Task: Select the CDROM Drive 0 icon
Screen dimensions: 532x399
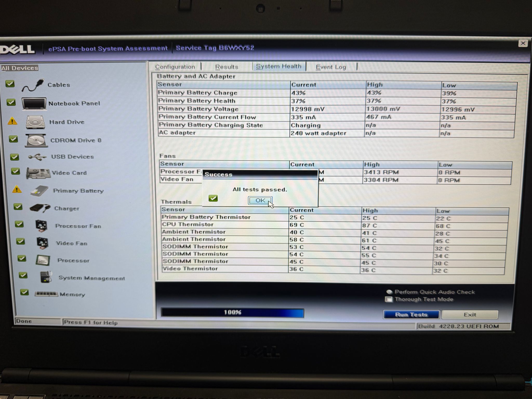Action: [x=36, y=141]
